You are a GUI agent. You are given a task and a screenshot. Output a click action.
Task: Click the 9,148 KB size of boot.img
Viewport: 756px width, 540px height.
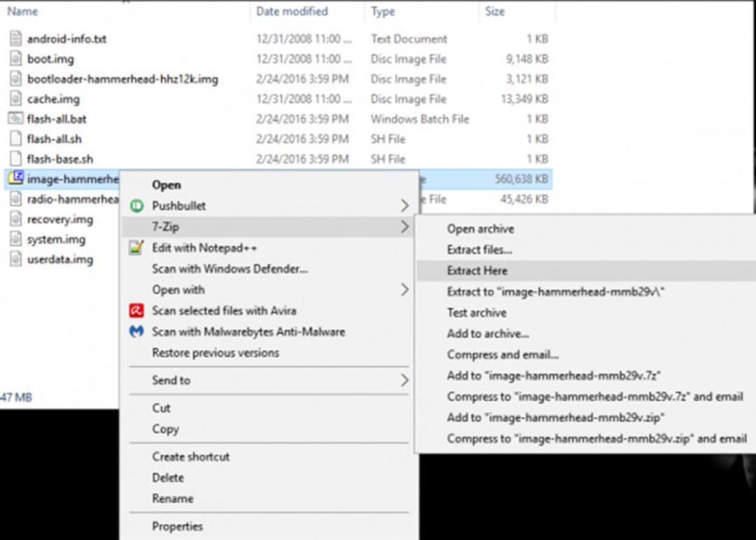[x=526, y=59]
